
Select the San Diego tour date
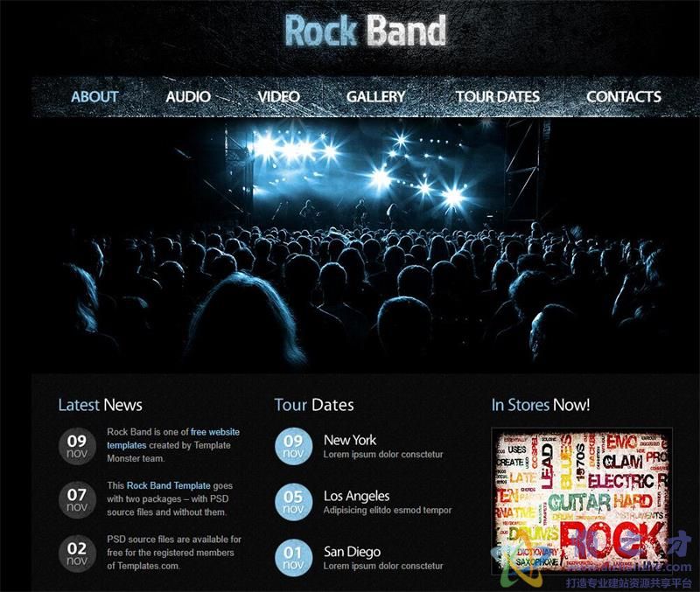tap(353, 552)
